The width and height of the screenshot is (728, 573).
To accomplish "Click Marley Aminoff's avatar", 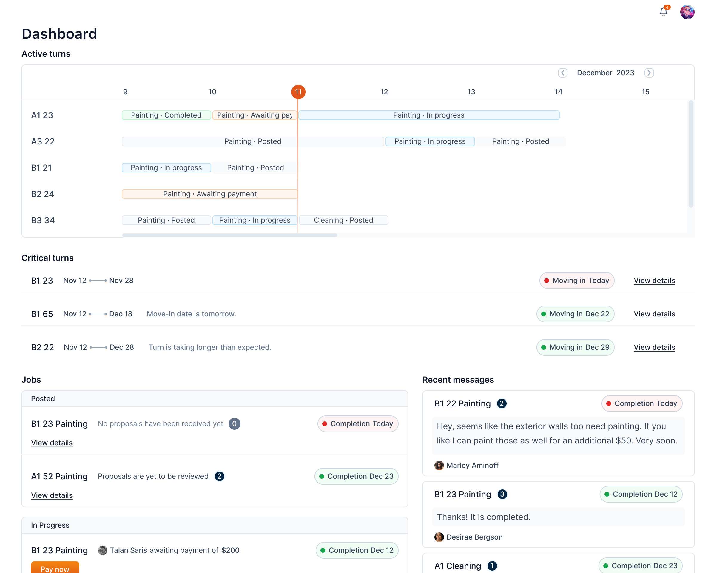I will coord(439,465).
